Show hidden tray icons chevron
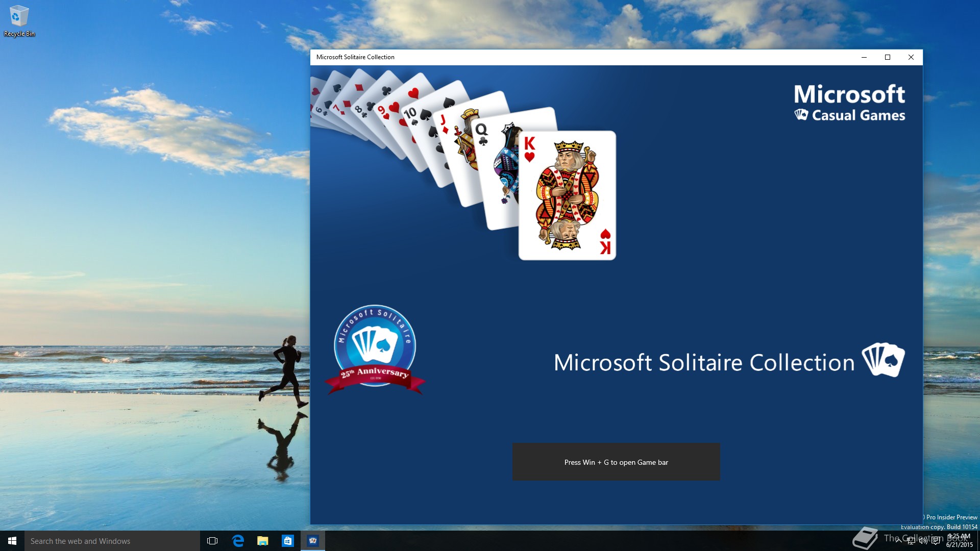The height and width of the screenshot is (551, 980). click(x=898, y=541)
